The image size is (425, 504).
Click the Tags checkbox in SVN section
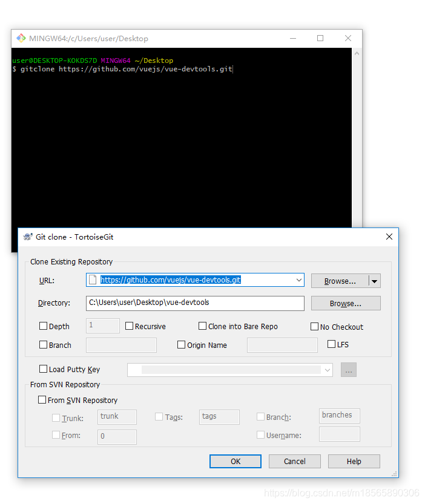pos(159,416)
